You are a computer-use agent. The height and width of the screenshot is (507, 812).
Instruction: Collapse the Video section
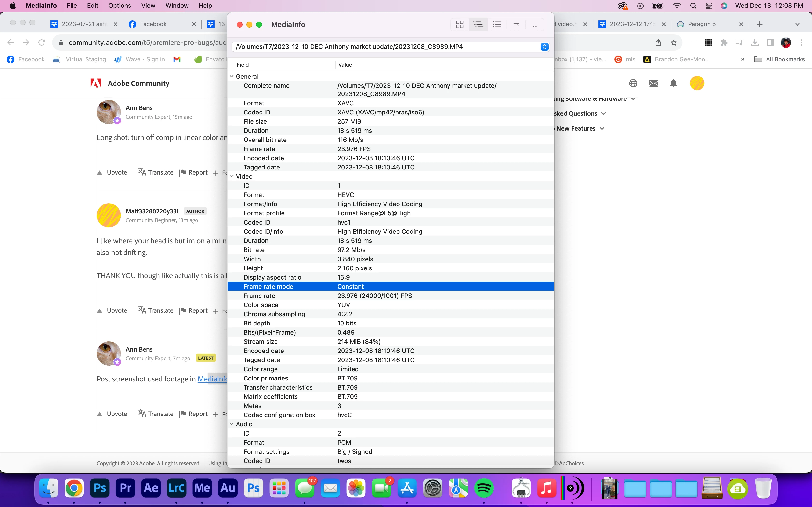tap(232, 176)
